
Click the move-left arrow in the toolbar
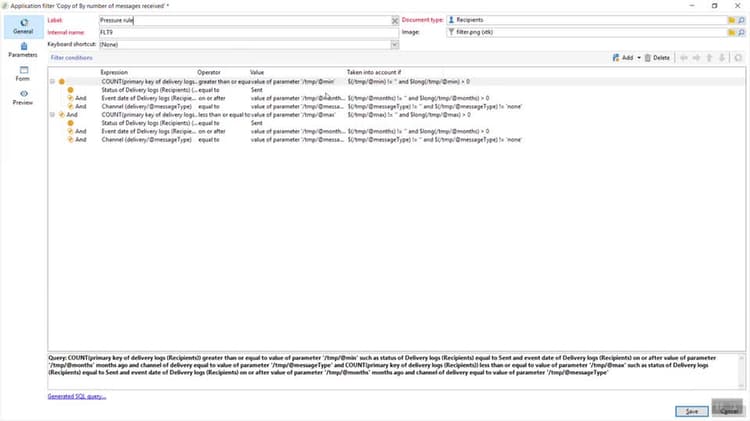[x=684, y=58]
